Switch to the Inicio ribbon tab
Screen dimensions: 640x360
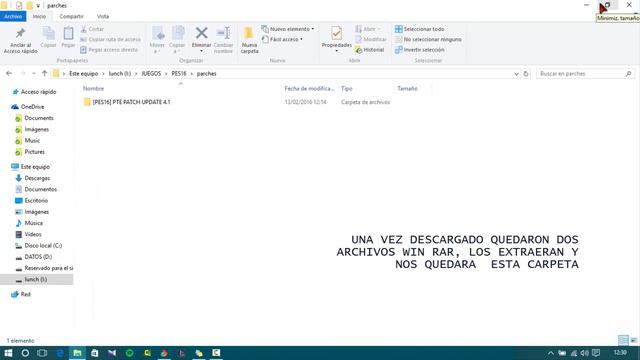(39, 16)
